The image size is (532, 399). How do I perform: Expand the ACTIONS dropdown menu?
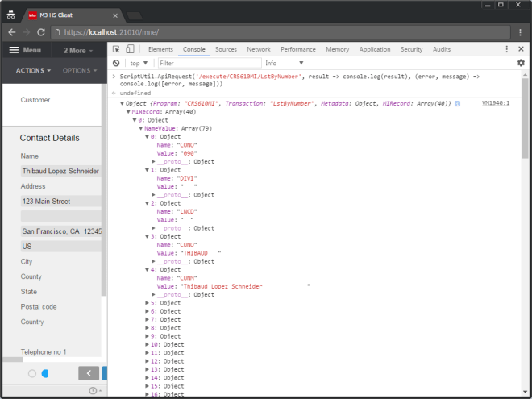coord(33,70)
